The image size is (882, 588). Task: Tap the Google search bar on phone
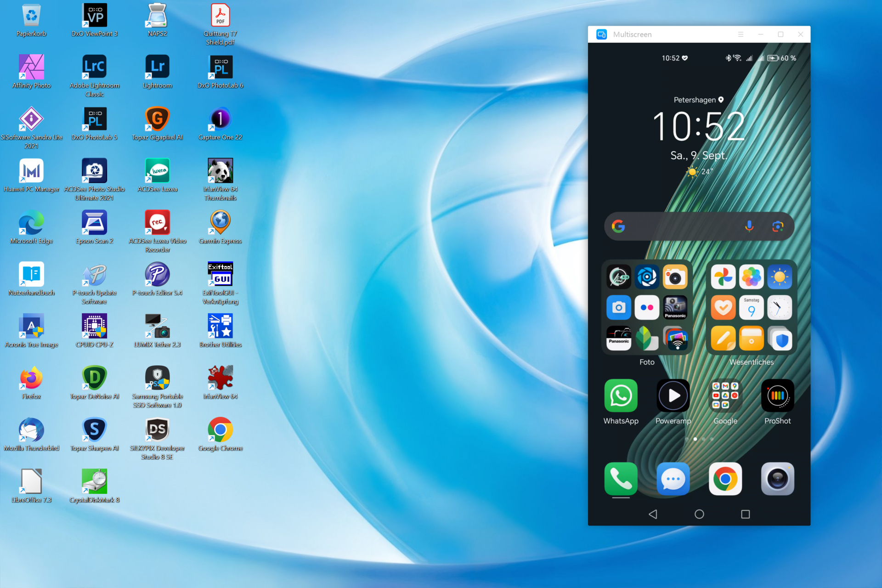click(x=699, y=226)
